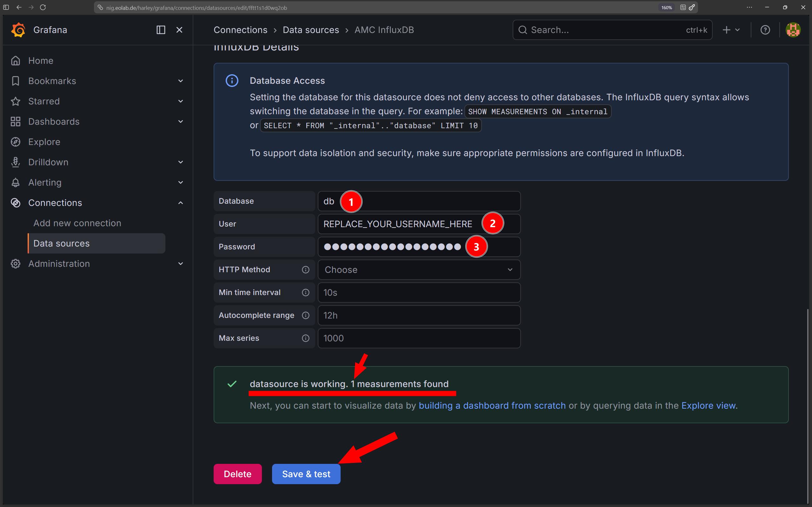The height and width of the screenshot is (507, 812).
Task: Show info tooltip for Autocomplete range
Action: [x=306, y=315]
